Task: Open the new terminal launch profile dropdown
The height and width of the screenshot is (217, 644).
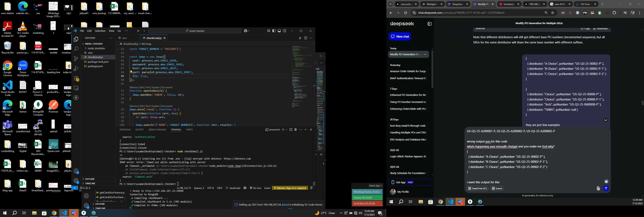Action: (x=286, y=130)
